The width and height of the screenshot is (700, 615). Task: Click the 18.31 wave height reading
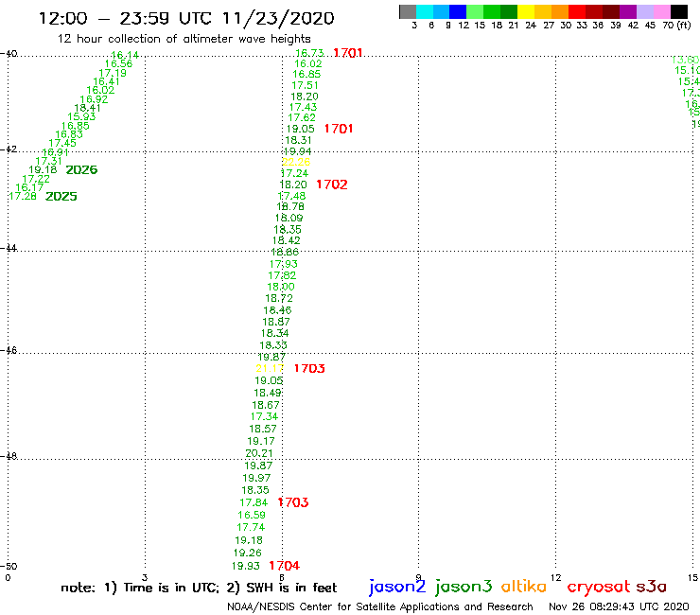tap(298, 140)
